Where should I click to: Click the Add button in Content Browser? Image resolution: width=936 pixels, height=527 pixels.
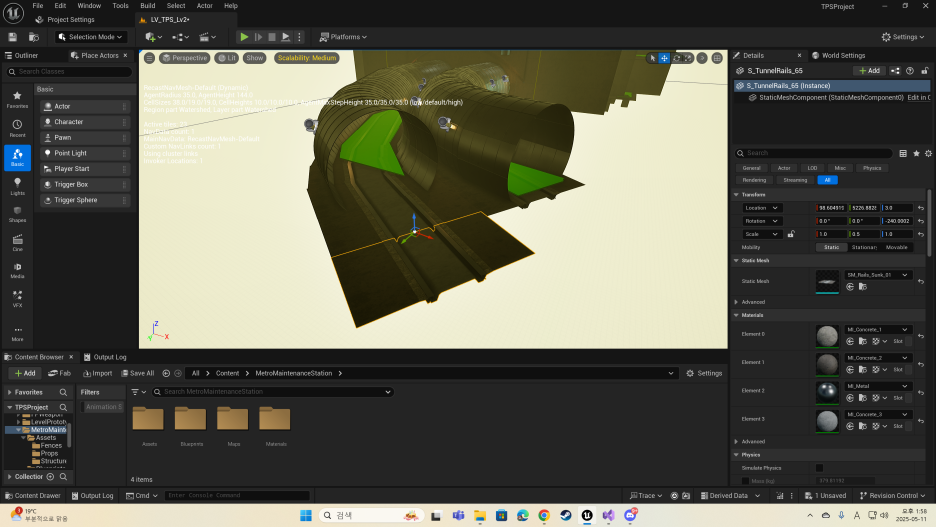[x=24, y=373]
